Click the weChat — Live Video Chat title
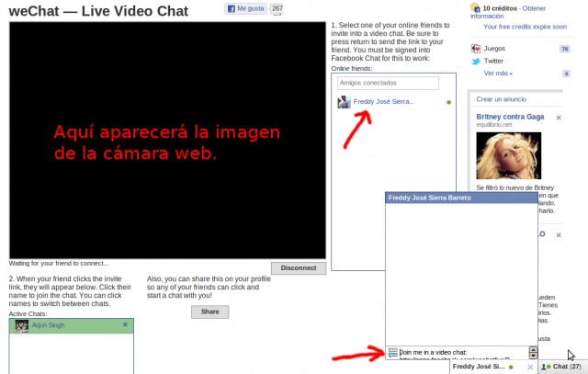The image size is (588, 374). (x=98, y=11)
